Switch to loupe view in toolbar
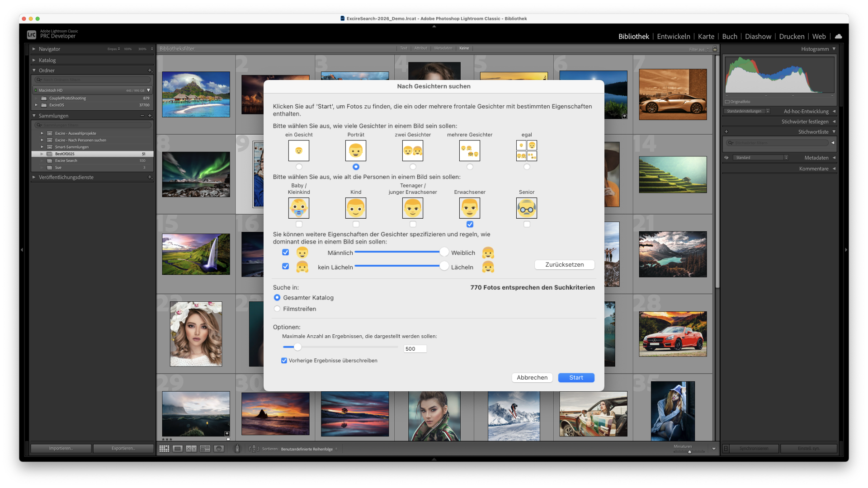Viewport: 868px width, 488px height. coord(178,449)
